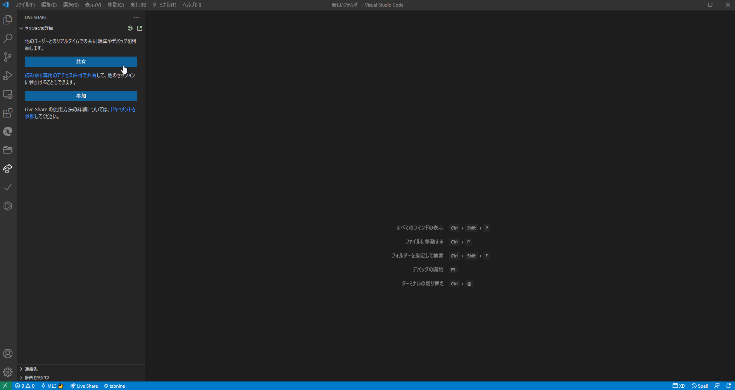Viewport: 735px width, 390px height.
Task: Click the refresh icon in session details header
Action: (130, 28)
